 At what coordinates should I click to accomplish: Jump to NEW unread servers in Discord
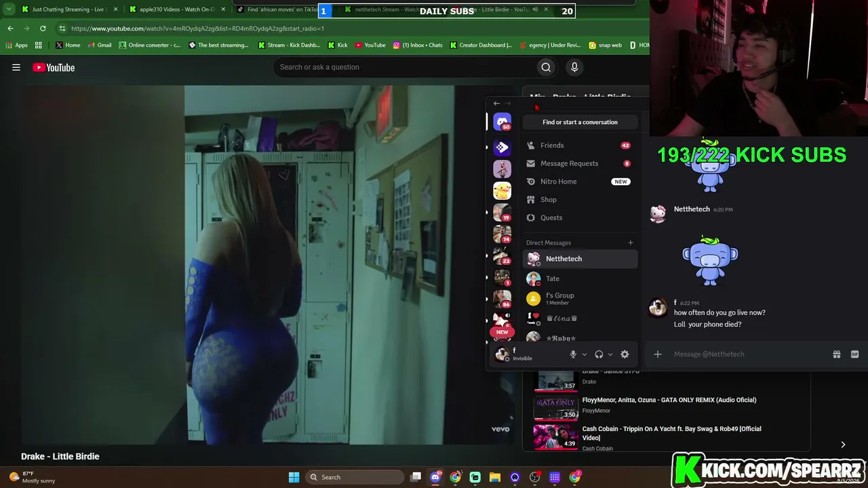502,332
